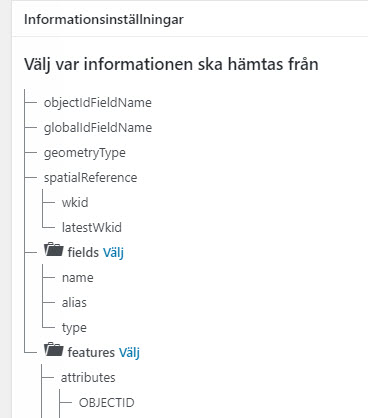
Task: Choose the alias item under fields
Action: click(74, 303)
